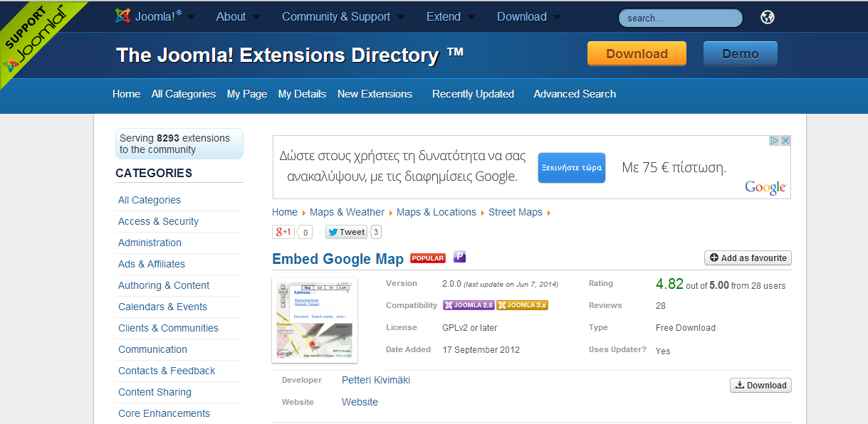Open My Page in the navigation bar
The image size is (868, 424).
[247, 94]
